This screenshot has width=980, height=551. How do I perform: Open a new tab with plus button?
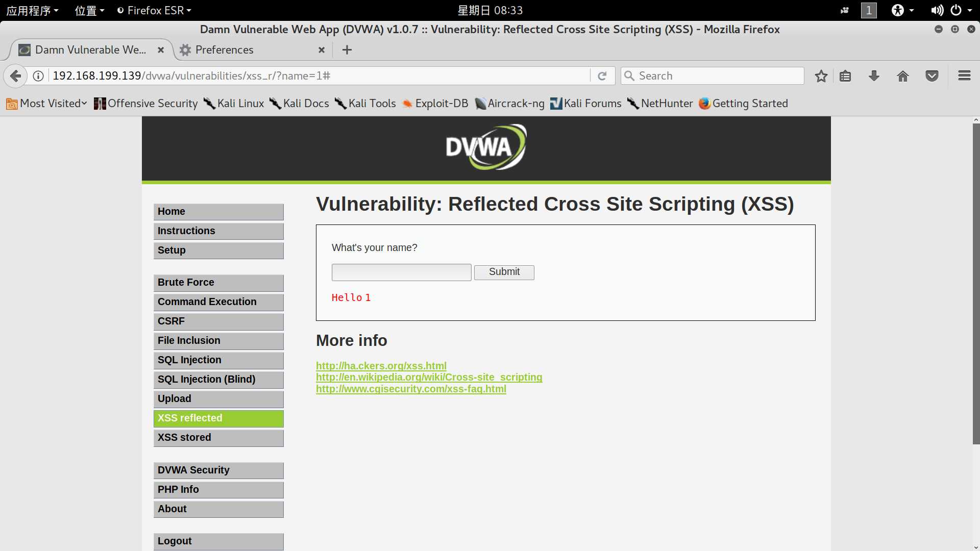[347, 50]
